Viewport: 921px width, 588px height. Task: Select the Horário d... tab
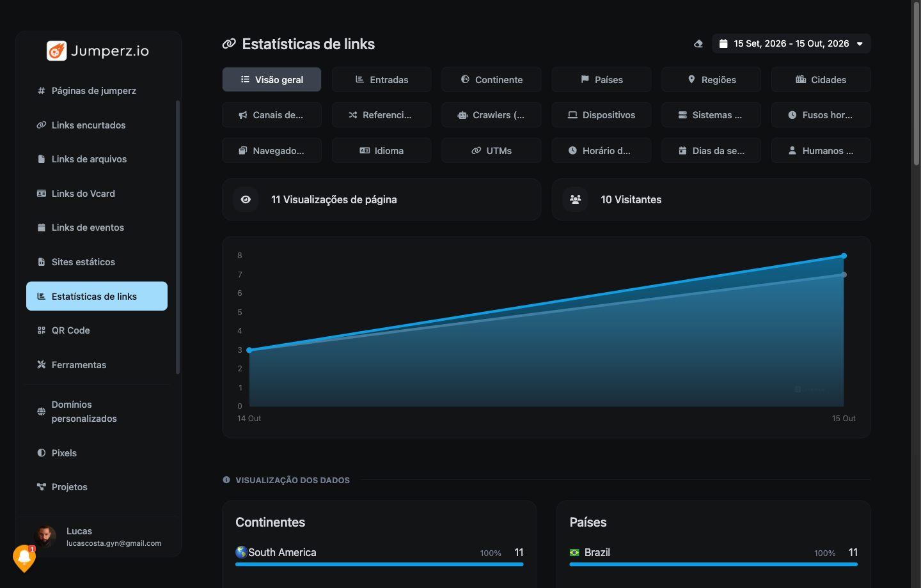(601, 151)
